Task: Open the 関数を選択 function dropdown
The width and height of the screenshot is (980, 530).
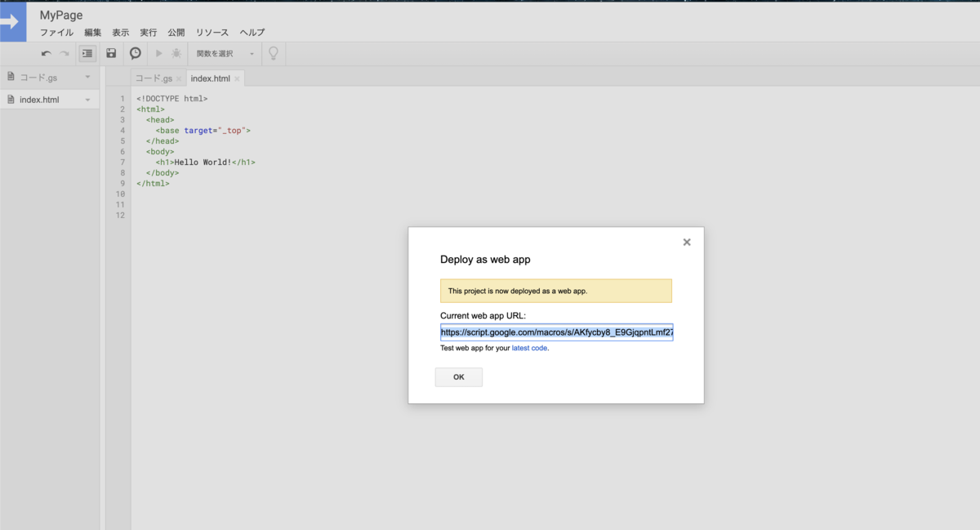Action: pyautogui.click(x=225, y=53)
